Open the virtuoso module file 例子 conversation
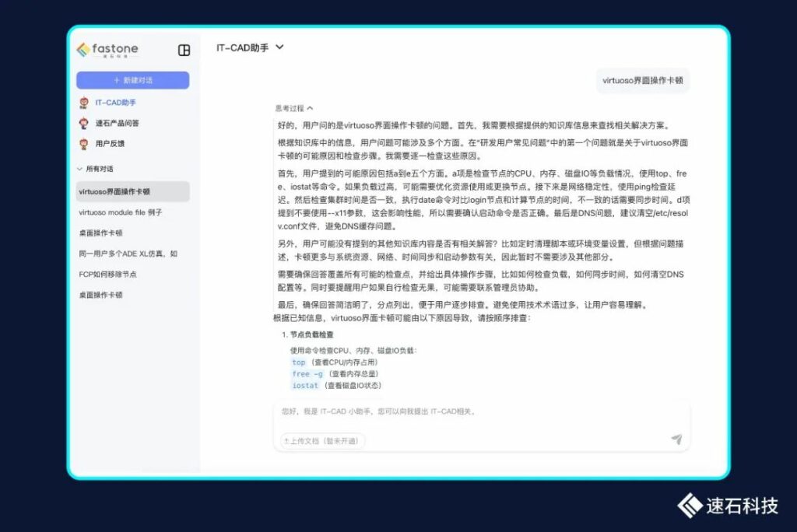This screenshot has width=797, height=532. (x=121, y=212)
